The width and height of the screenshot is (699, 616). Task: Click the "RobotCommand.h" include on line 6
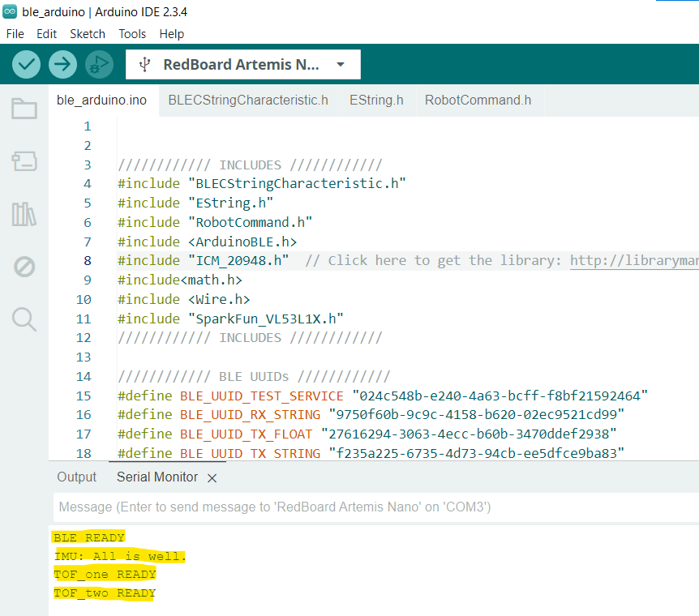click(x=250, y=222)
